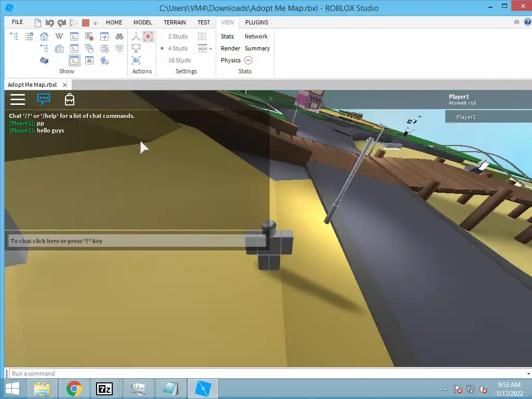Open the Script Performance pulse-graph icon
The width and height of the screenshot is (532, 399).
pos(104,36)
